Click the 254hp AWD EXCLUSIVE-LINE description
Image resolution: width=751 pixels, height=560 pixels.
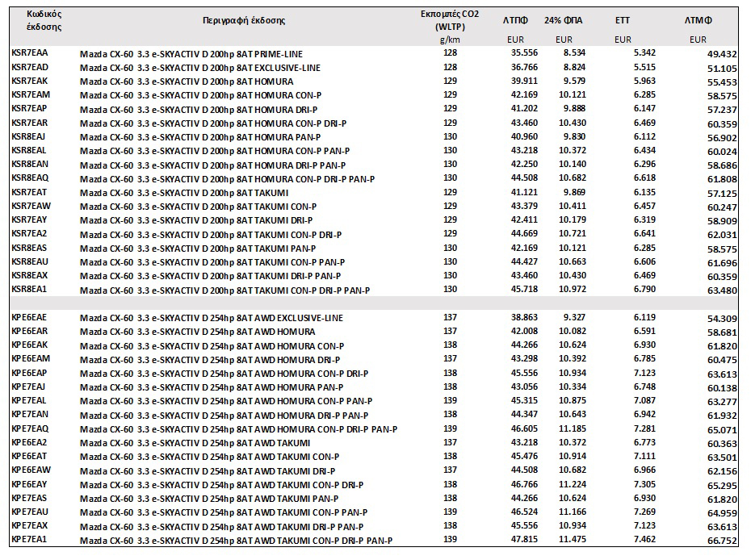212,318
